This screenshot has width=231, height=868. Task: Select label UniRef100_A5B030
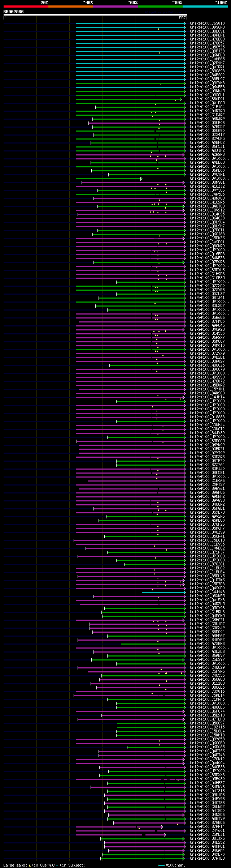tap(207, 779)
